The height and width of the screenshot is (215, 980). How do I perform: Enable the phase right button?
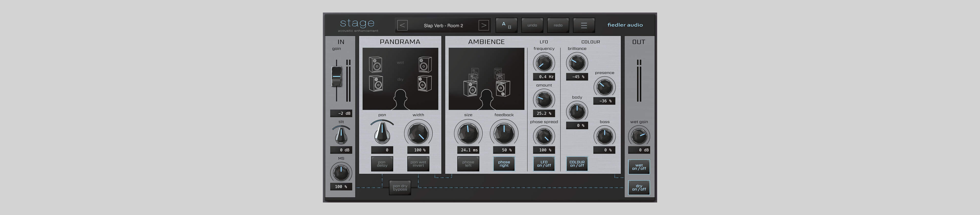tap(504, 164)
